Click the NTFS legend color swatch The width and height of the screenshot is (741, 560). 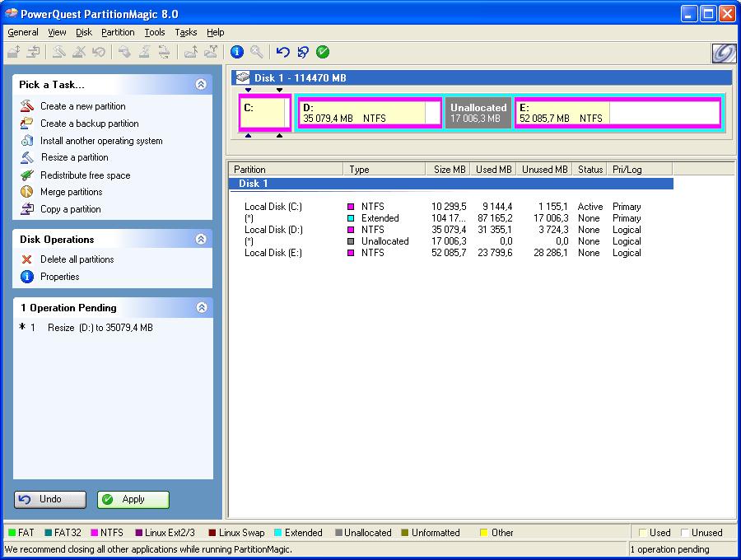coord(95,533)
